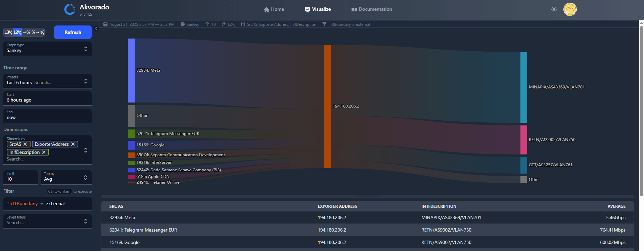Screen dimensions: 644x251
Task: Click the calendar icon in the summary bar
Action: coord(105,24)
